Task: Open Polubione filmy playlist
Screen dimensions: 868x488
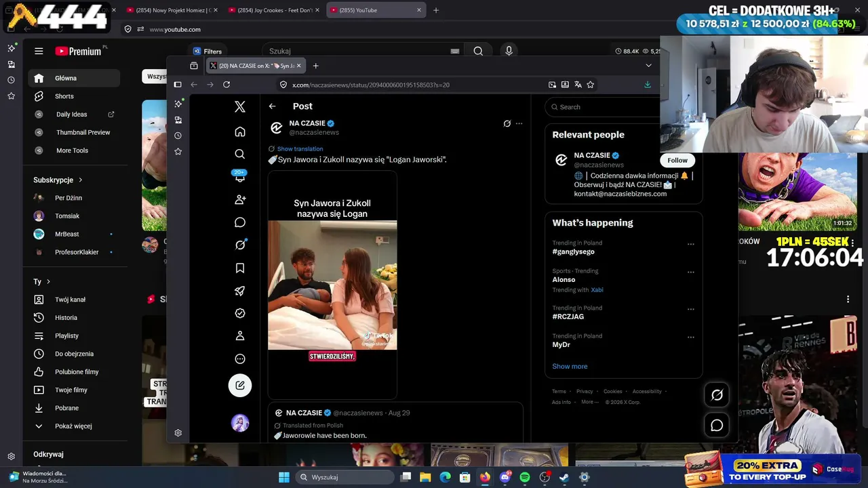Action: (x=74, y=372)
